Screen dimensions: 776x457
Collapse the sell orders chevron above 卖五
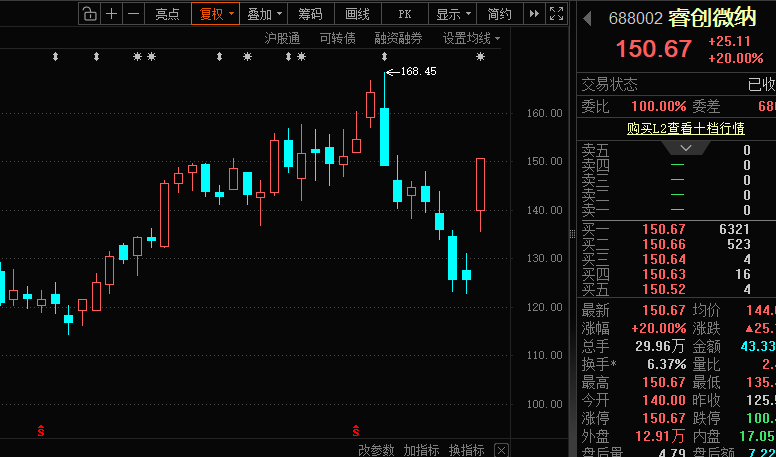click(x=686, y=148)
